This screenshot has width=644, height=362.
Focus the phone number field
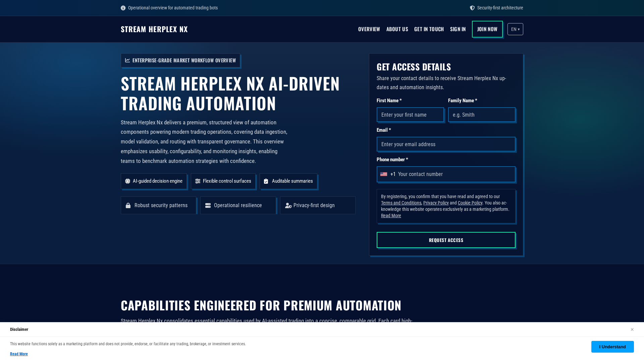(x=446, y=174)
